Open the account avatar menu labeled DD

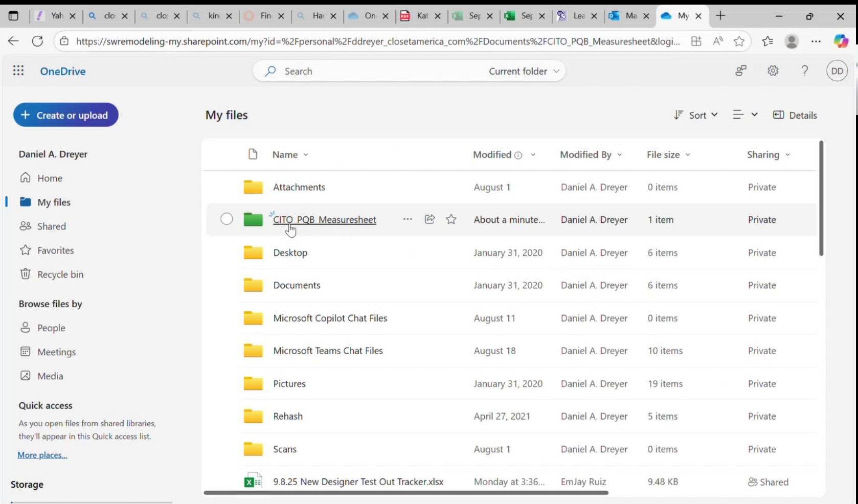point(837,71)
